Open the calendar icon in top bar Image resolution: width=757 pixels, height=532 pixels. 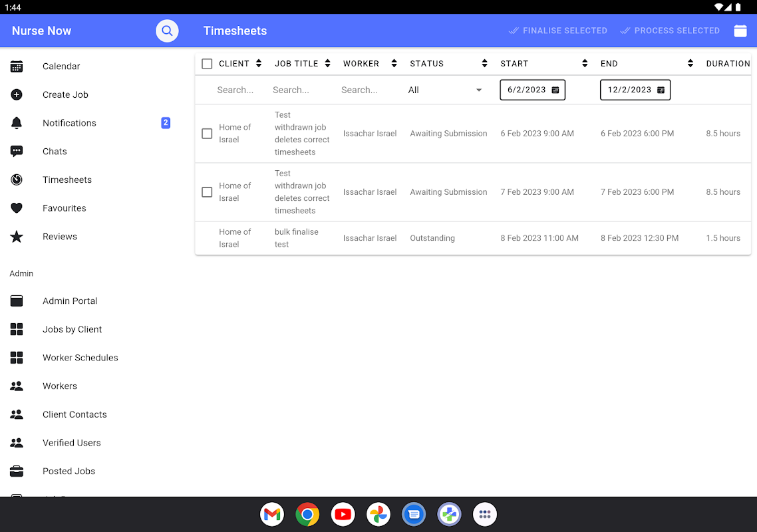(x=740, y=31)
